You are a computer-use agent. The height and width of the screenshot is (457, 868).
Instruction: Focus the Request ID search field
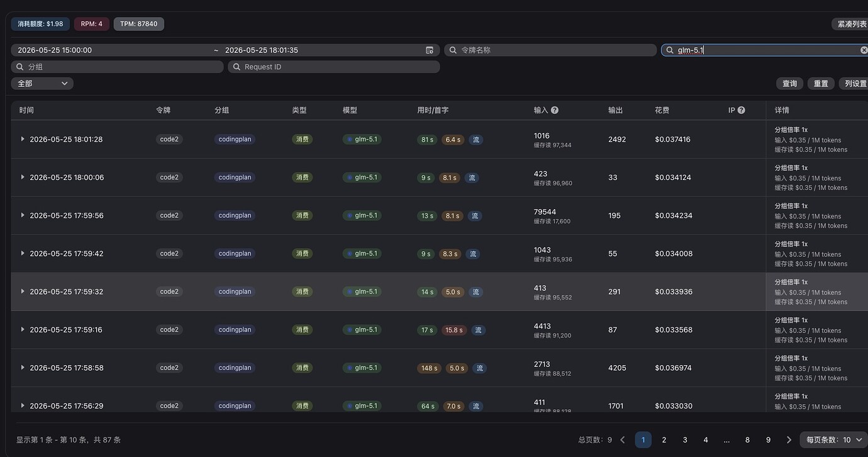coord(334,67)
